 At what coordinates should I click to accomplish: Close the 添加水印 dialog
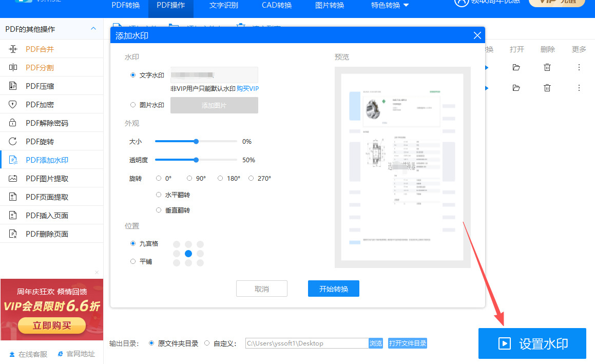pyautogui.click(x=477, y=35)
